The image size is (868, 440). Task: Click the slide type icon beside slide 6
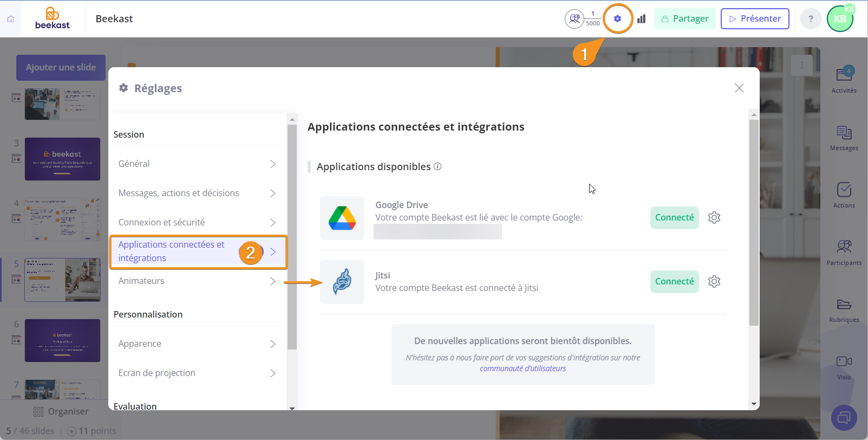point(16,340)
